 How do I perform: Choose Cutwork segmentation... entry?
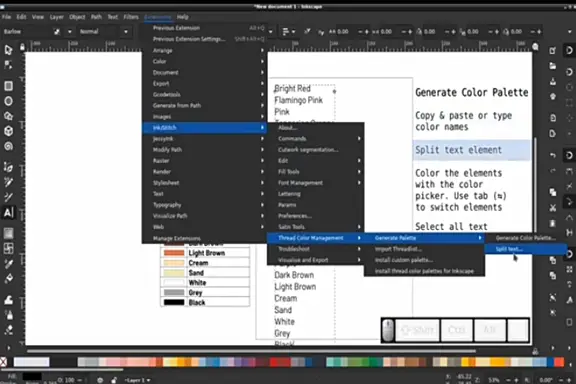tap(316, 150)
